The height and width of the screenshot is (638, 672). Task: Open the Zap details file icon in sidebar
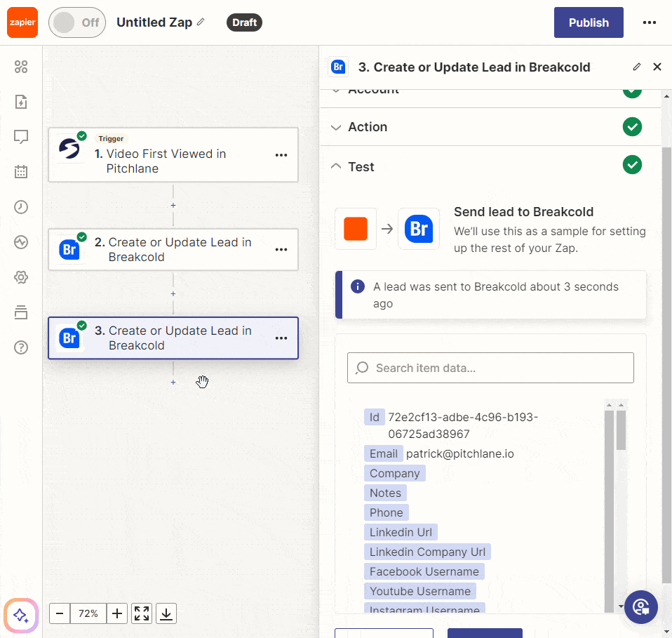pos(21,102)
